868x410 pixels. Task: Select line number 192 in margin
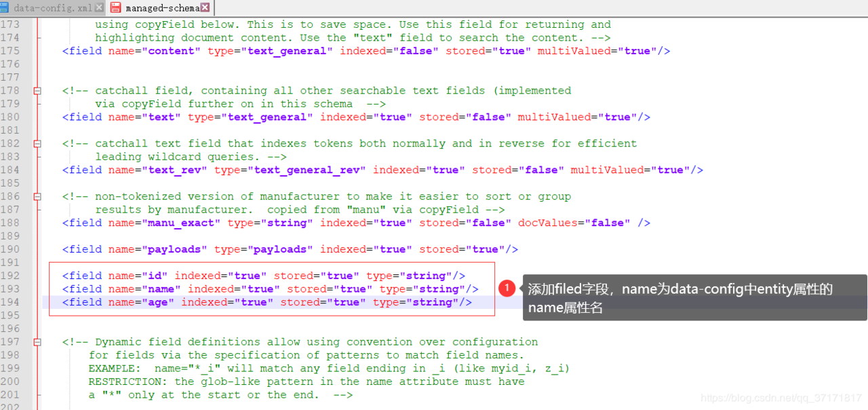(10, 276)
